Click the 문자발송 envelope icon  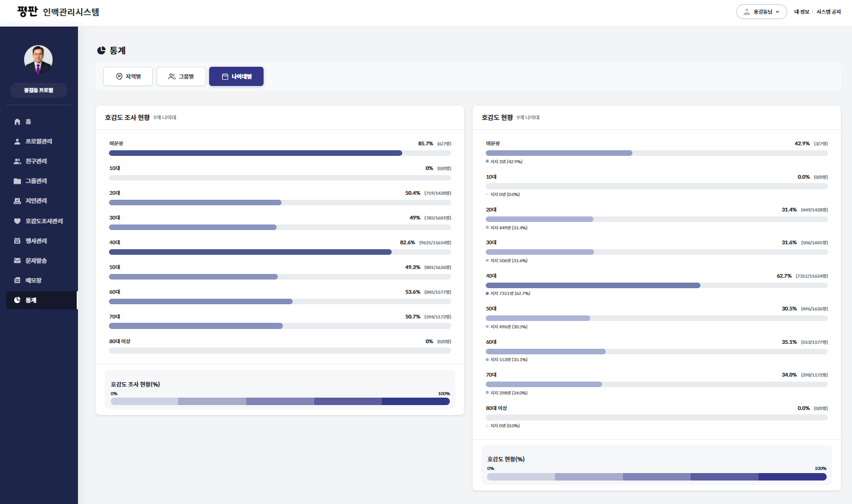click(x=17, y=260)
